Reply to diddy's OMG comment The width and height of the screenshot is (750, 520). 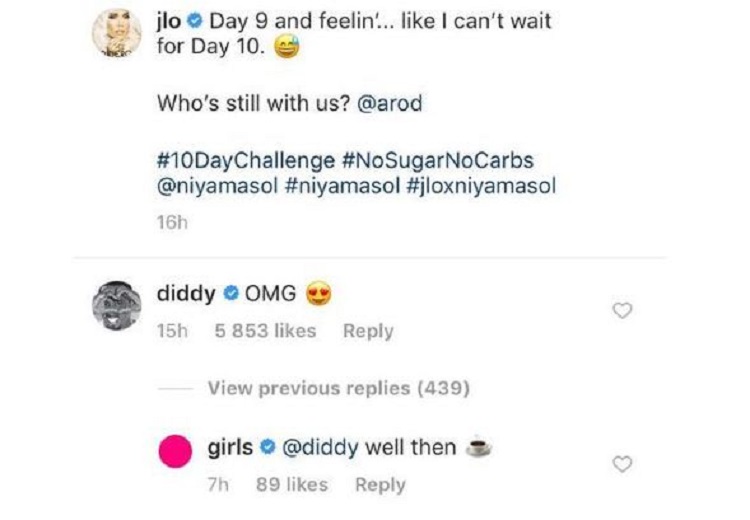(x=368, y=331)
